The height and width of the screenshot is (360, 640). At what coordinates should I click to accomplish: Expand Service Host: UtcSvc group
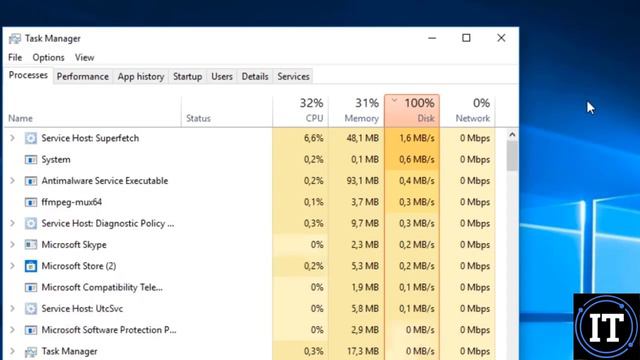coord(12,309)
